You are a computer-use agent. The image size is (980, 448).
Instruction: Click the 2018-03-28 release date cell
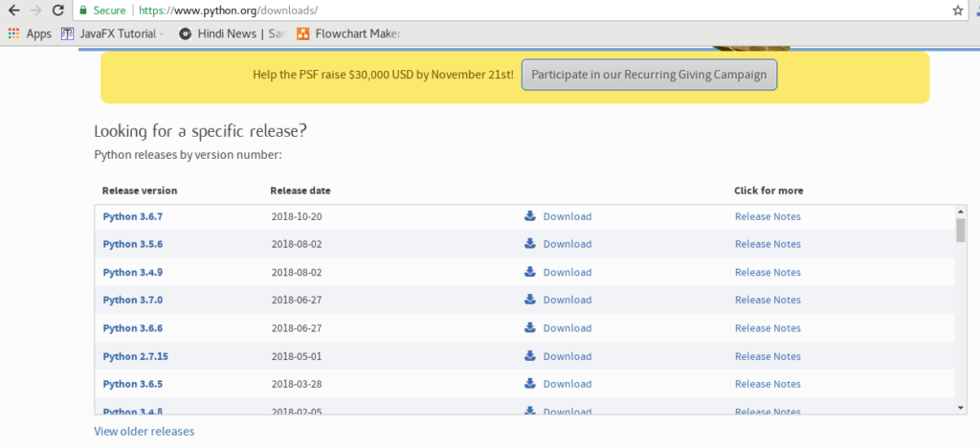[x=297, y=384]
